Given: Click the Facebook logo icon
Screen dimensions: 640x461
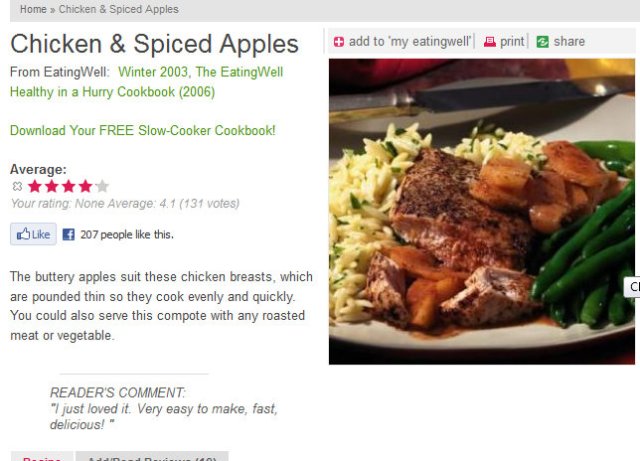Looking at the screenshot, I should click(x=69, y=234).
